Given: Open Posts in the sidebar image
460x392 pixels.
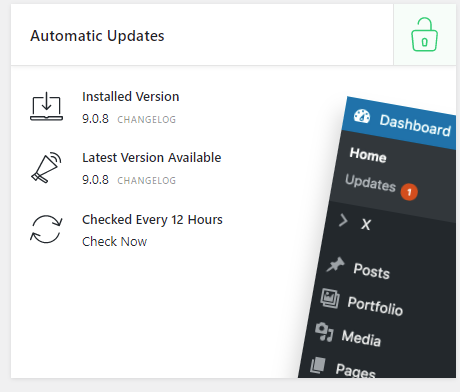Looking at the screenshot, I should pyautogui.click(x=372, y=271).
